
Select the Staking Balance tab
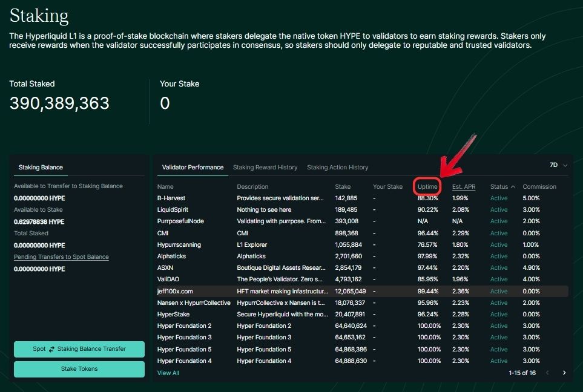pyautogui.click(x=41, y=167)
